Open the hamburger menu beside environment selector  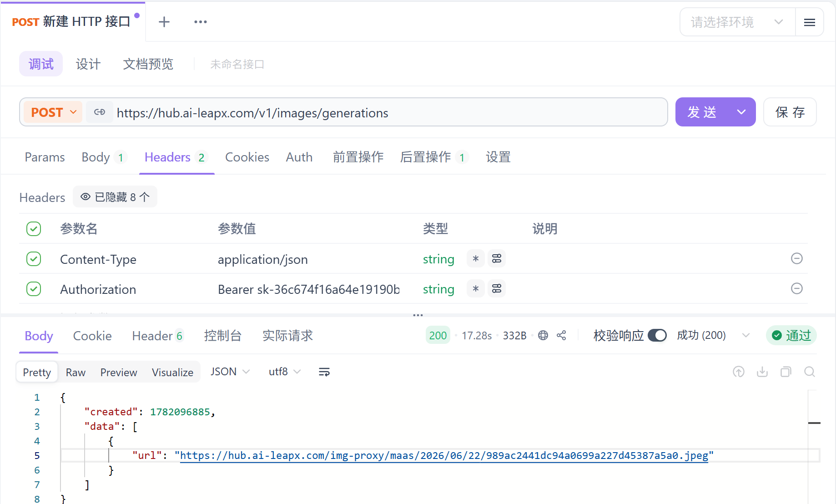tap(810, 22)
